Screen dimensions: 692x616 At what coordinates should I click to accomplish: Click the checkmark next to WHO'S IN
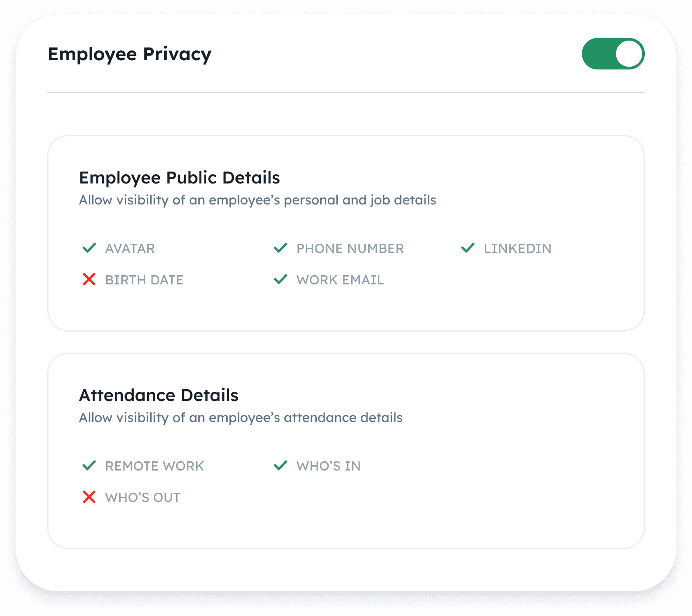(x=280, y=466)
